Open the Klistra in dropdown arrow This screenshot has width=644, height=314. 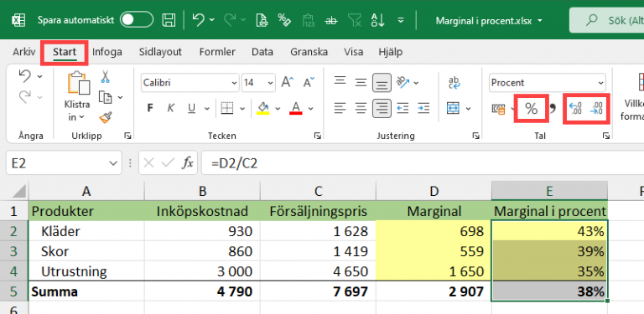click(81, 117)
